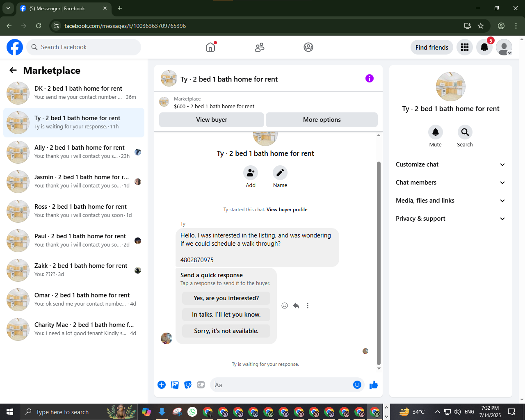Open the listing thumbnail in Marketplace banner
The height and width of the screenshot is (420, 525).
tap(164, 102)
